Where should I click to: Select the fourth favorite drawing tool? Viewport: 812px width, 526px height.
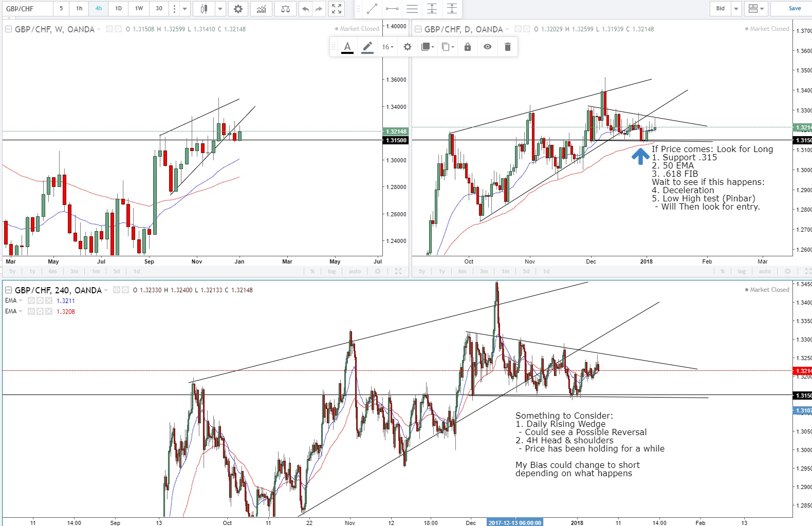(x=432, y=9)
